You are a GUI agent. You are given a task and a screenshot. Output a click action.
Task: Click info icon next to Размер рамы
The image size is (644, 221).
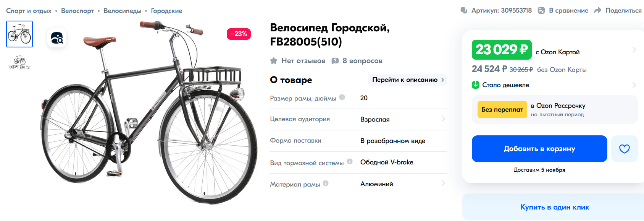point(342,97)
